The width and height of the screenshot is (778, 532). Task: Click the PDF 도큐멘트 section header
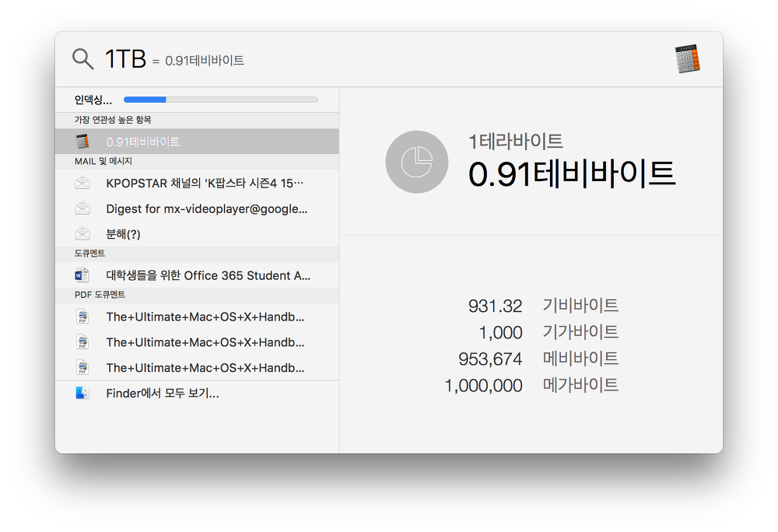click(100, 296)
